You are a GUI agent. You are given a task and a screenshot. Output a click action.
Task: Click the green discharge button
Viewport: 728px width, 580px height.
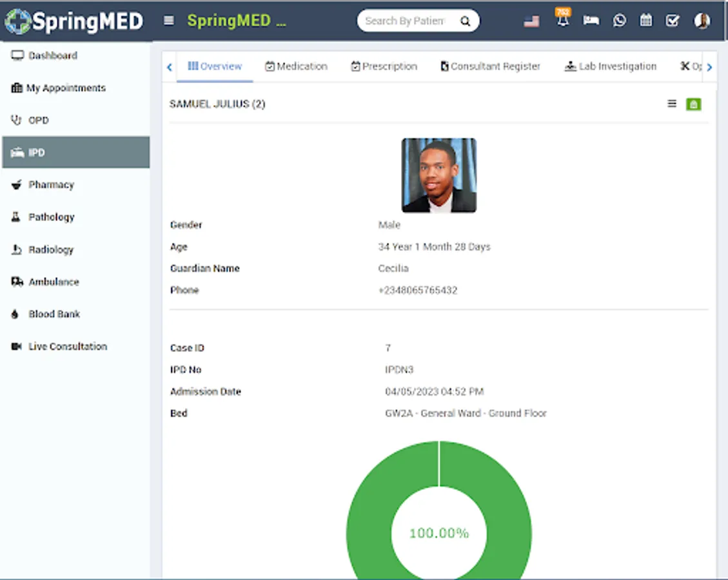tap(694, 104)
